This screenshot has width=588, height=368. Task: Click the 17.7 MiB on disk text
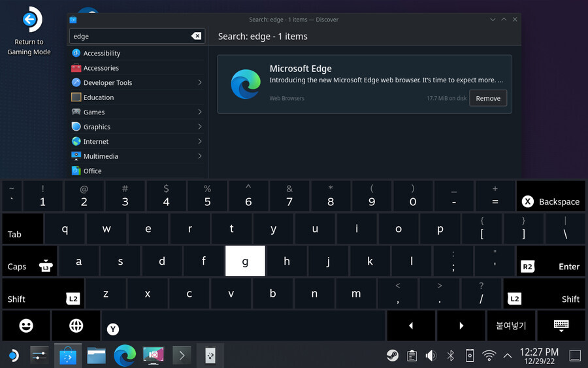coord(446,98)
